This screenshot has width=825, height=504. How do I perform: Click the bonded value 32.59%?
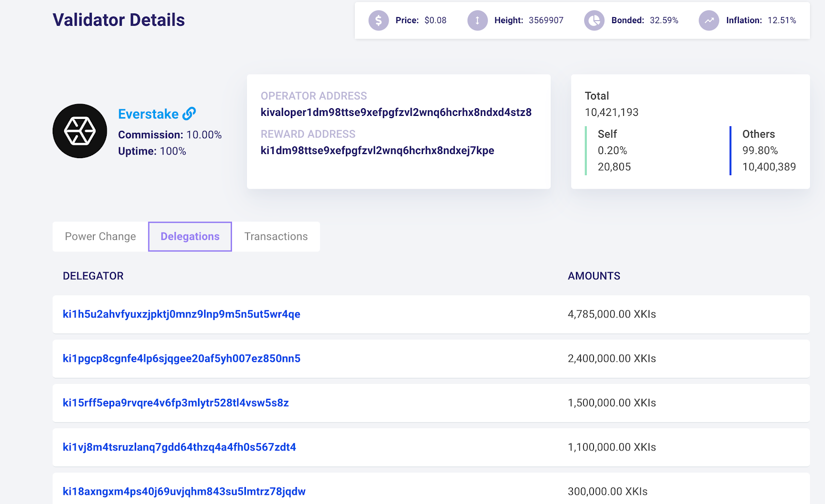[664, 20]
